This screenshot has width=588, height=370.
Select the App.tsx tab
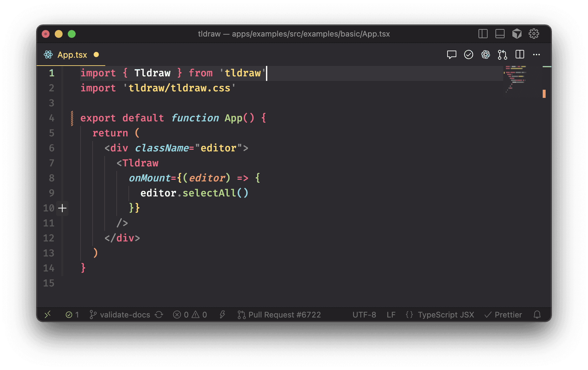[x=72, y=54]
